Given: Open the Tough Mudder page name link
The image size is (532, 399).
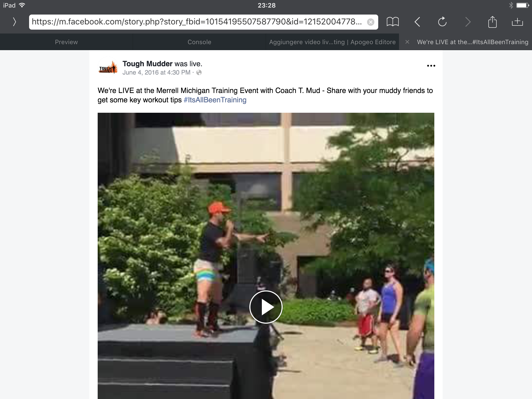Looking at the screenshot, I should coord(147,64).
